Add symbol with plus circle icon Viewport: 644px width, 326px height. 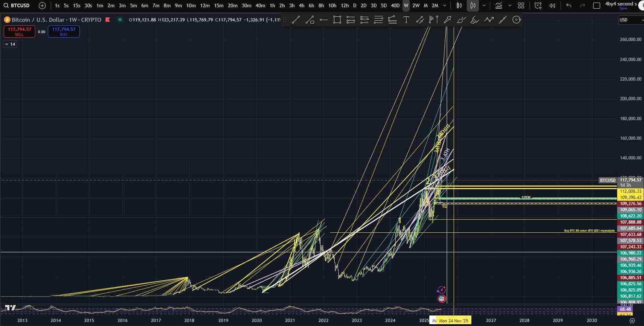pos(42,5)
